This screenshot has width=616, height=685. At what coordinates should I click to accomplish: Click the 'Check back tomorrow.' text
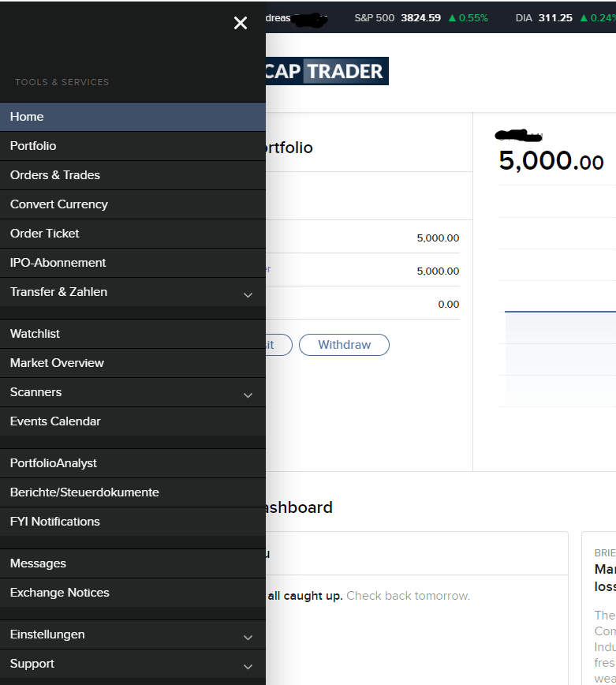409,596
